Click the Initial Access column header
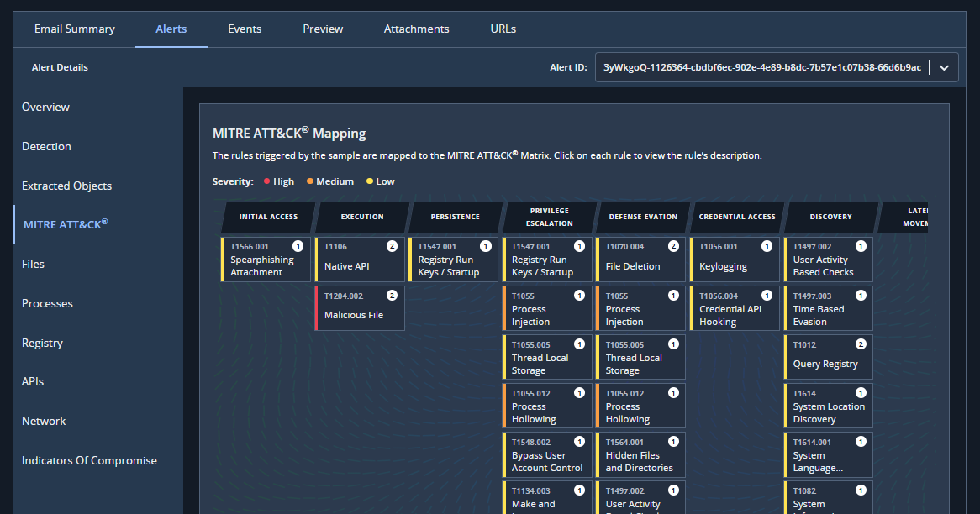This screenshot has height=514, width=980. 268,217
